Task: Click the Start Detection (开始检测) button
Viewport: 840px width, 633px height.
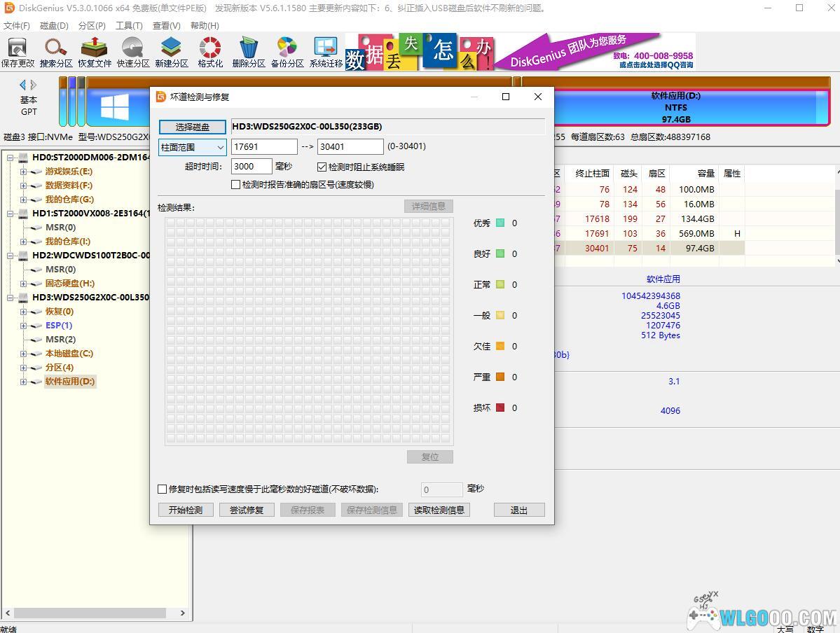Action: coord(186,510)
